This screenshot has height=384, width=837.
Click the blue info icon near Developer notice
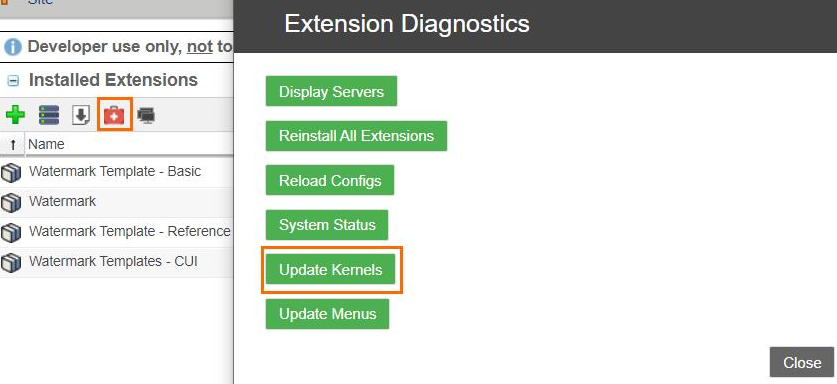[13, 47]
